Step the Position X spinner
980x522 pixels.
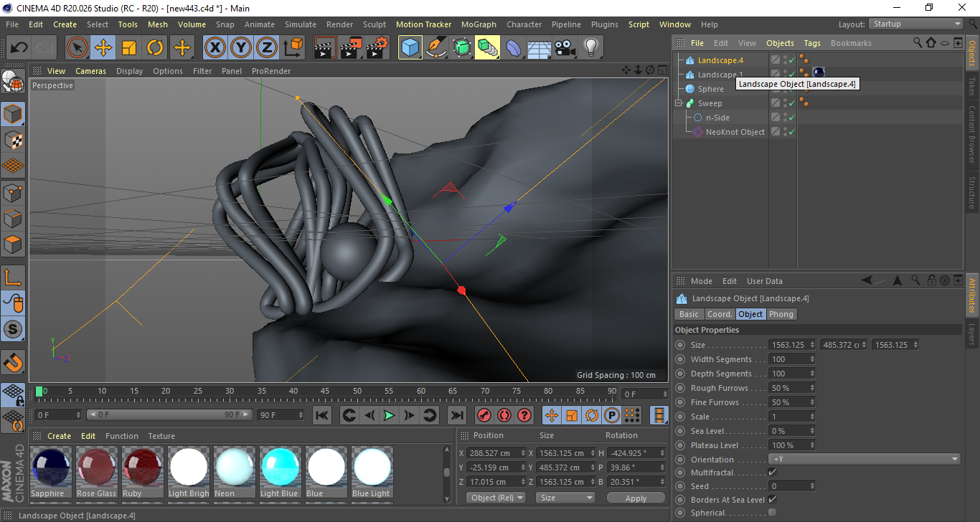pos(522,453)
